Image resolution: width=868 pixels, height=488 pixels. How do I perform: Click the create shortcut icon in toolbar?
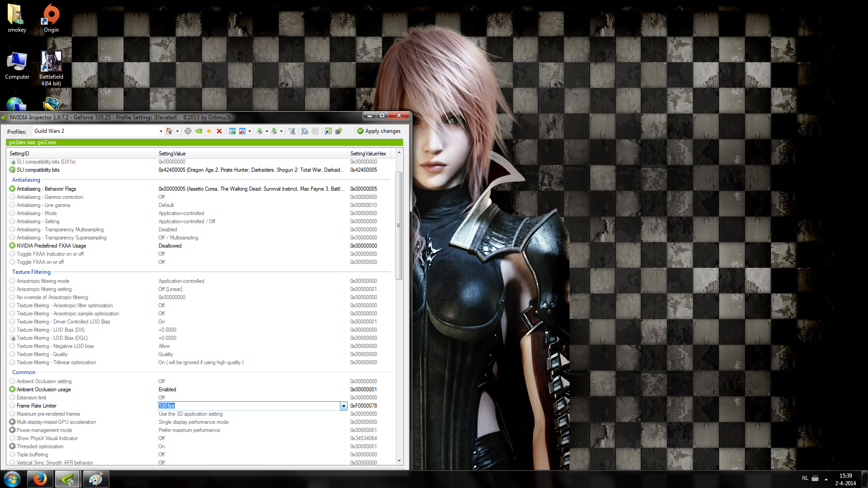(x=328, y=131)
